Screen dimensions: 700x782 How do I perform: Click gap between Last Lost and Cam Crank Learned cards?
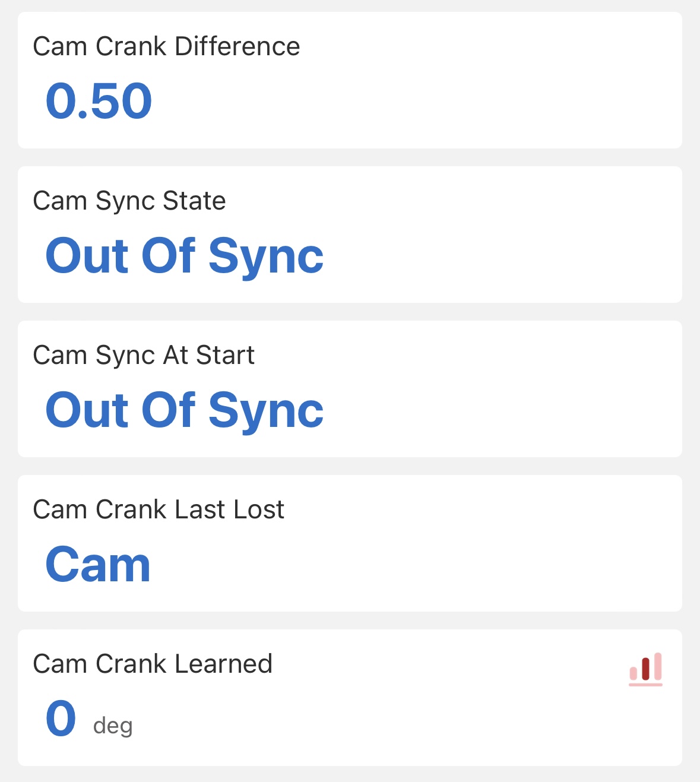[x=350, y=620]
